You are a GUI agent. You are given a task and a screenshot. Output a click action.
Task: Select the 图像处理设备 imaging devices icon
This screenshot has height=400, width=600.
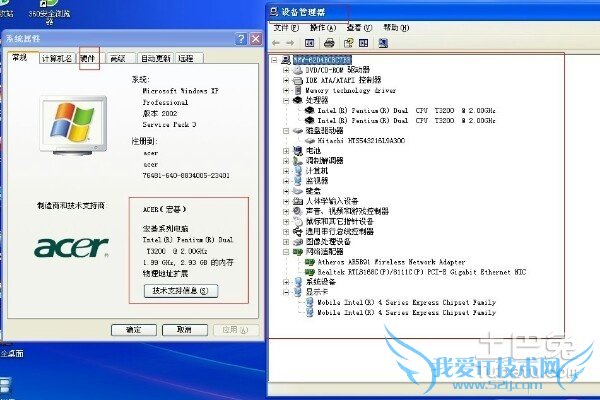click(298, 242)
